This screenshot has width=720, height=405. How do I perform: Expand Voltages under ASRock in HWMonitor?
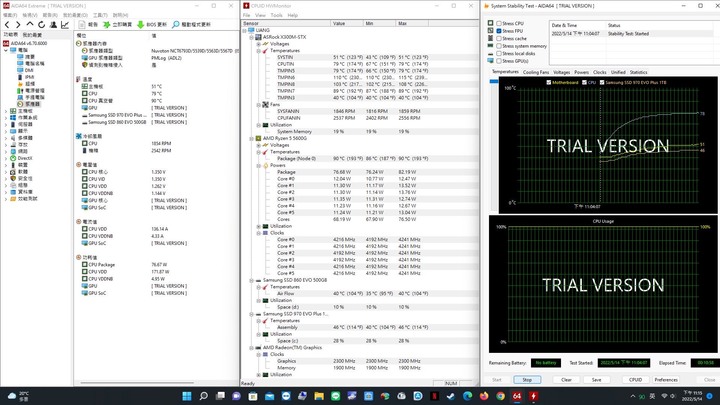(x=259, y=44)
